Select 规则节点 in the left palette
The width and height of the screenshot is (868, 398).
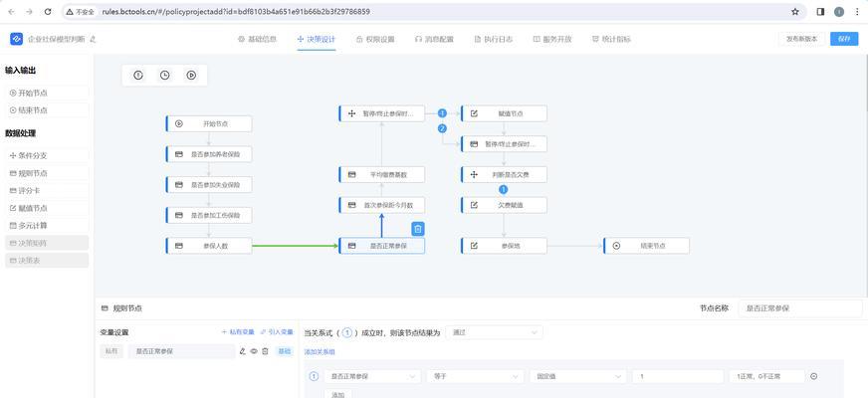[48, 173]
